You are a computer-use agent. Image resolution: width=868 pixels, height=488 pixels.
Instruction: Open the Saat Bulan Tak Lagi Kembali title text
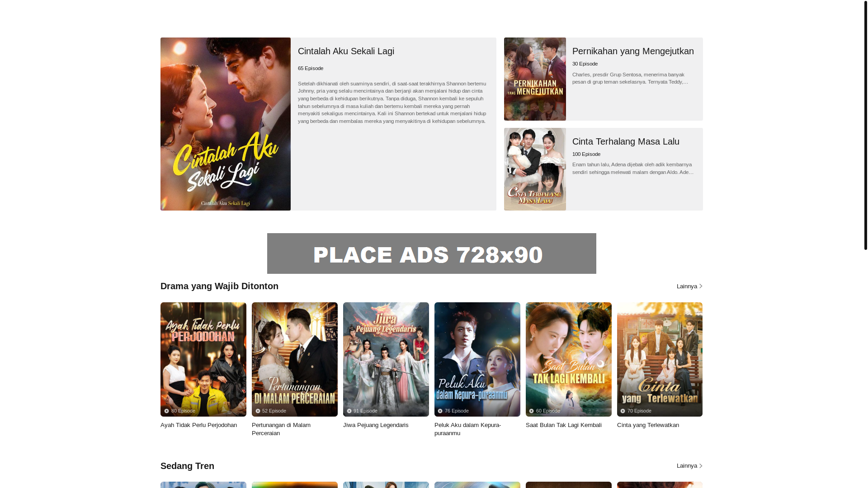coord(563,425)
